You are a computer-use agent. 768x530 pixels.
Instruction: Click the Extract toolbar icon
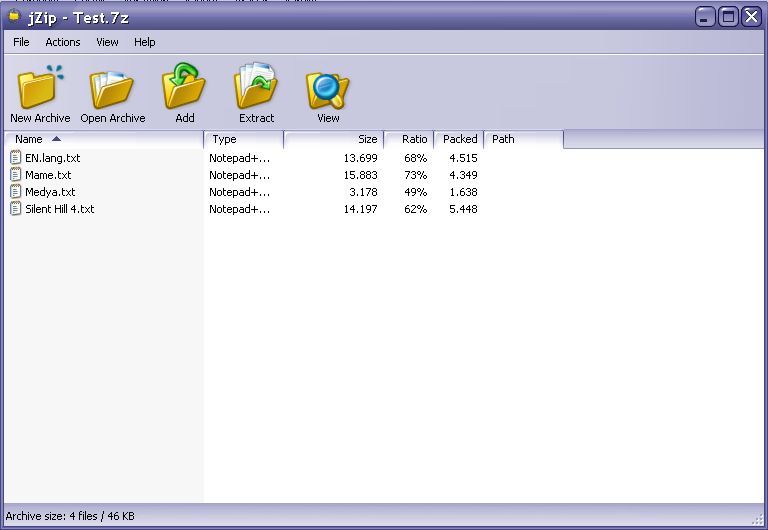(x=256, y=86)
